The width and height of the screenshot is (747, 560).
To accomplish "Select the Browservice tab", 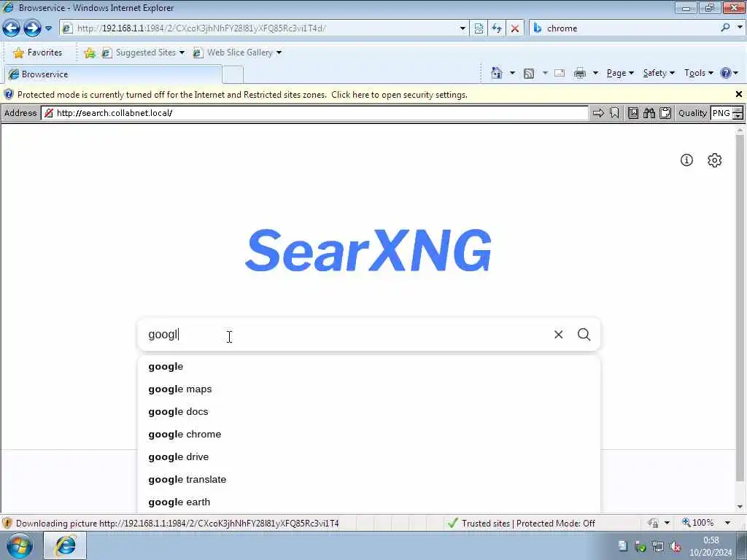I will point(113,74).
